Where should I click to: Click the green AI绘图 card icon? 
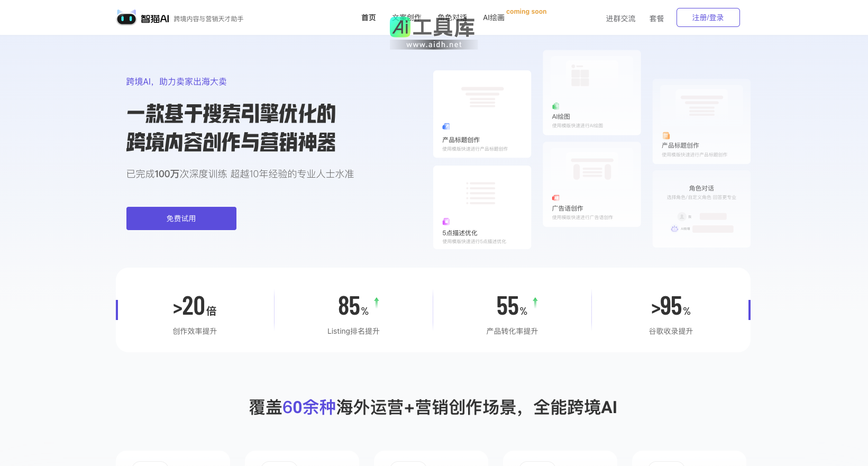555,106
